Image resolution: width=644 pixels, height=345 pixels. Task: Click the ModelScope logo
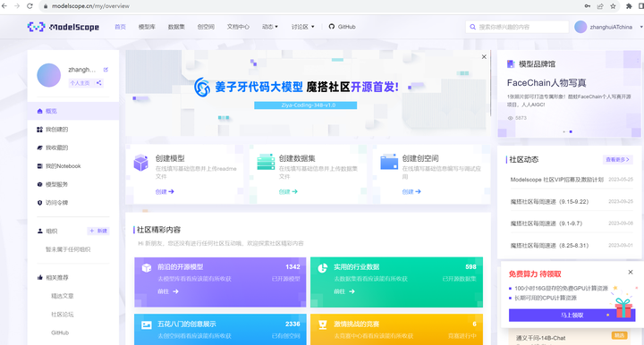click(64, 27)
